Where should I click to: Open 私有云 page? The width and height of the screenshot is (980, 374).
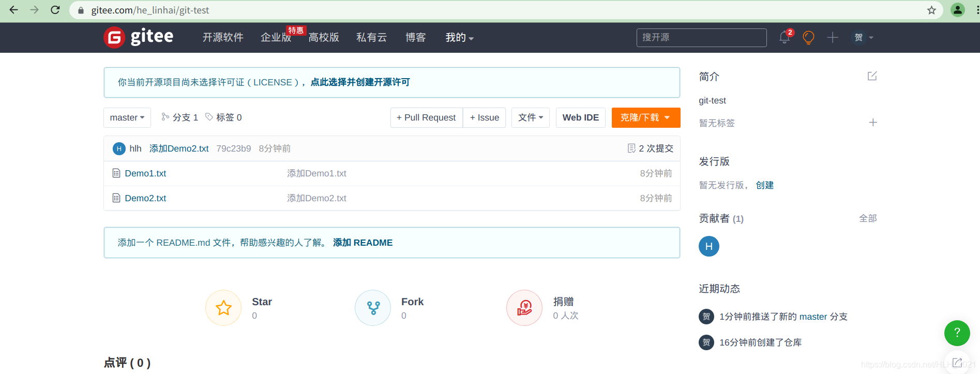tap(371, 37)
